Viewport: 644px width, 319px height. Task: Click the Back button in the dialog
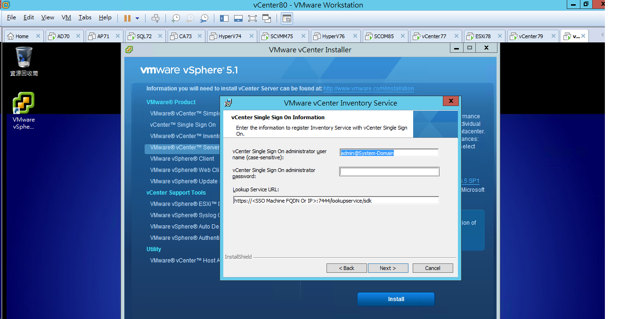[x=346, y=268]
